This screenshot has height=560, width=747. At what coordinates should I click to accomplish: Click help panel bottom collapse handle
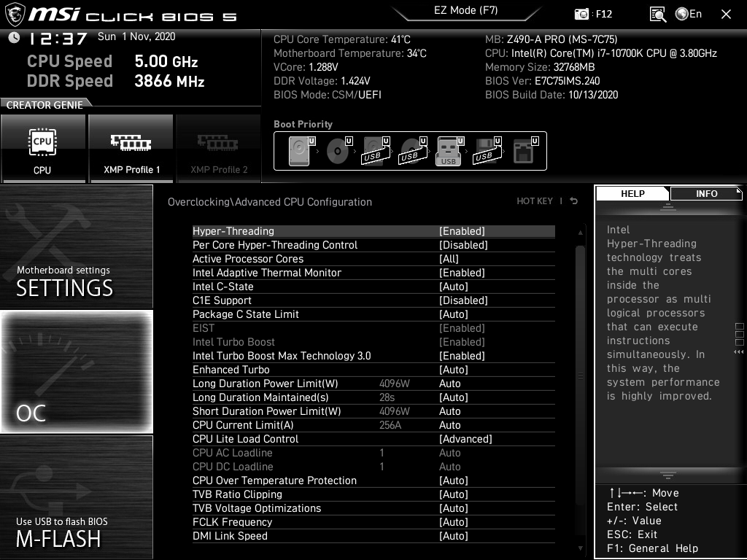[668, 475]
